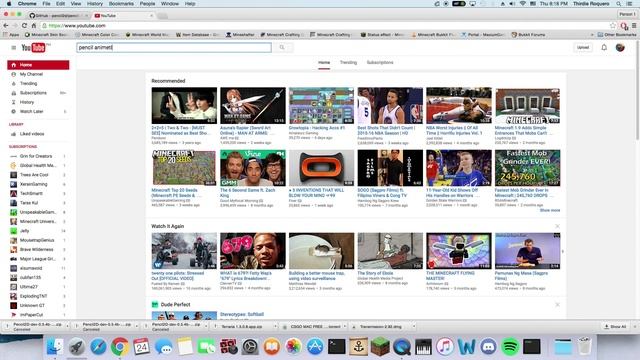Click the browser back arrow

pos(6,25)
